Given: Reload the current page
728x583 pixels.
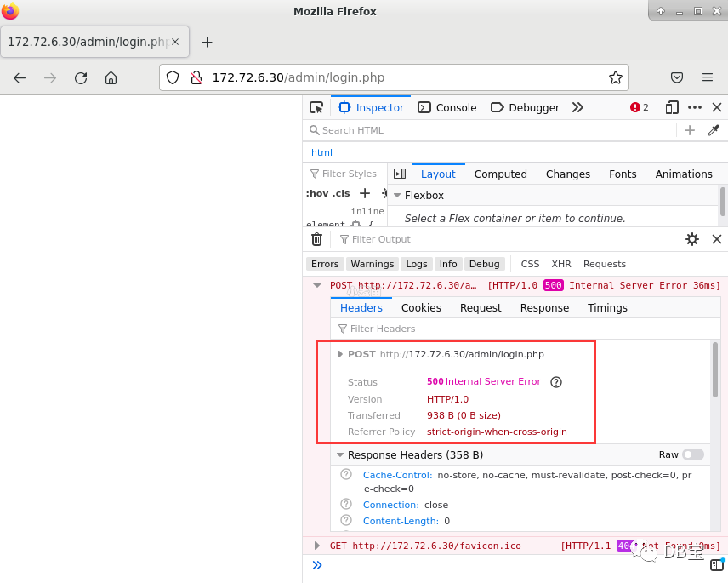Looking at the screenshot, I should (81, 78).
